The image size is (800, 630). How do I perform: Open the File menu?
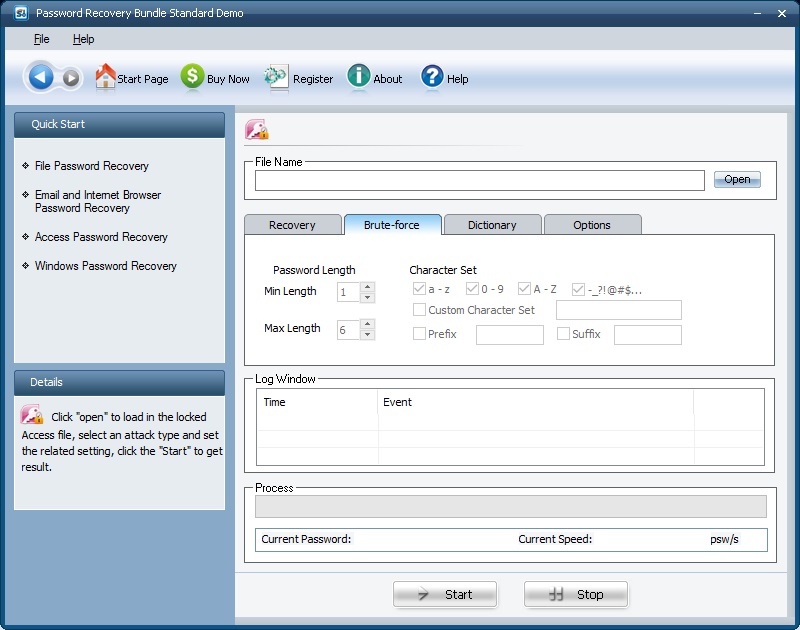click(x=42, y=39)
